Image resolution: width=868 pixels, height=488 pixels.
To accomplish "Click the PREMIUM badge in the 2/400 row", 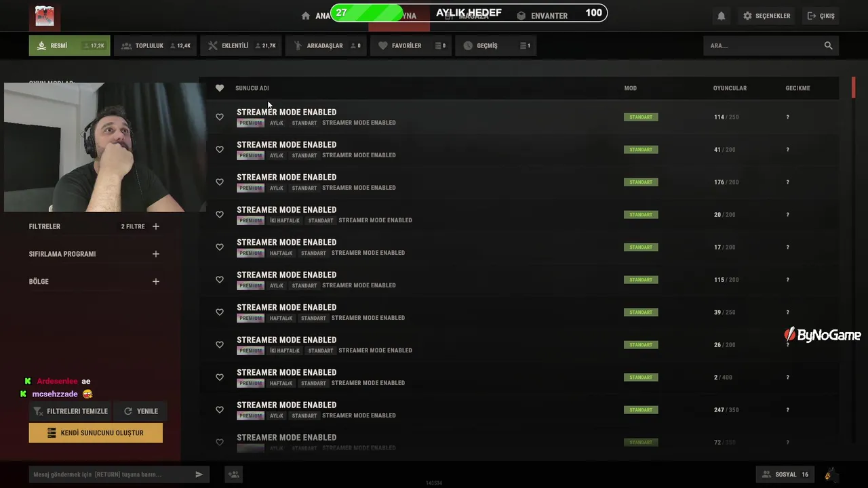I will tap(250, 383).
